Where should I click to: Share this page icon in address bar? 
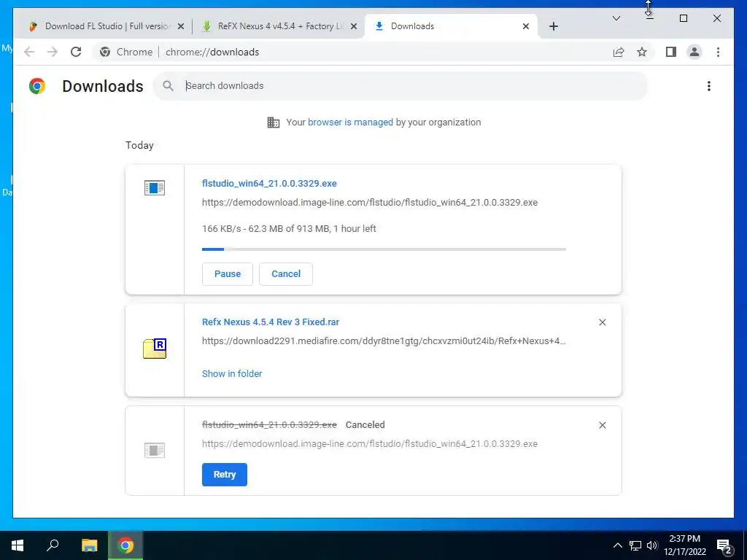tap(619, 52)
